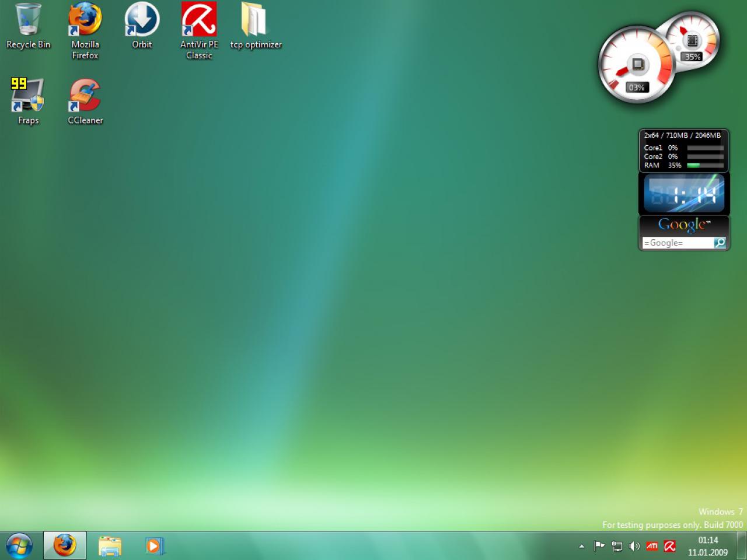The image size is (747, 560).
Task: Open the ATI Catalyst tray icon
Action: click(x=652, y=547)
